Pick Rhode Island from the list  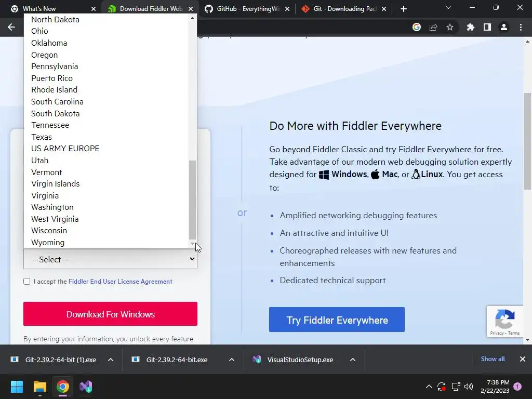106,89
